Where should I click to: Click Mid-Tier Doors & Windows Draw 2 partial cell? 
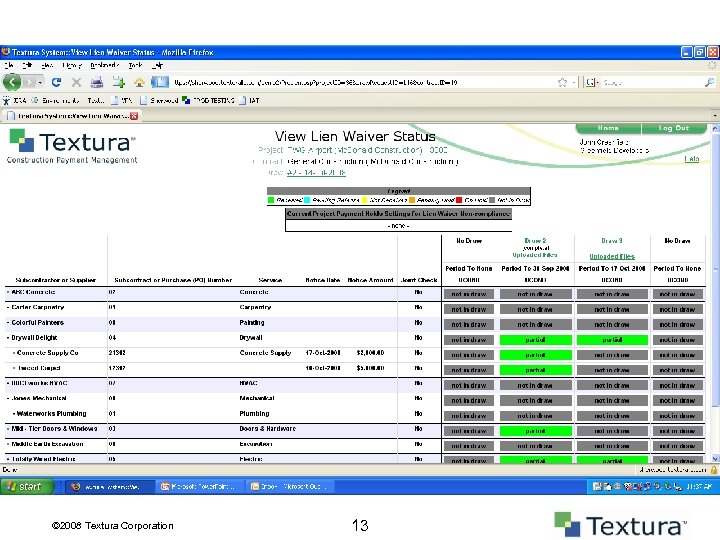pyautogui.click(x=535, y=431)
